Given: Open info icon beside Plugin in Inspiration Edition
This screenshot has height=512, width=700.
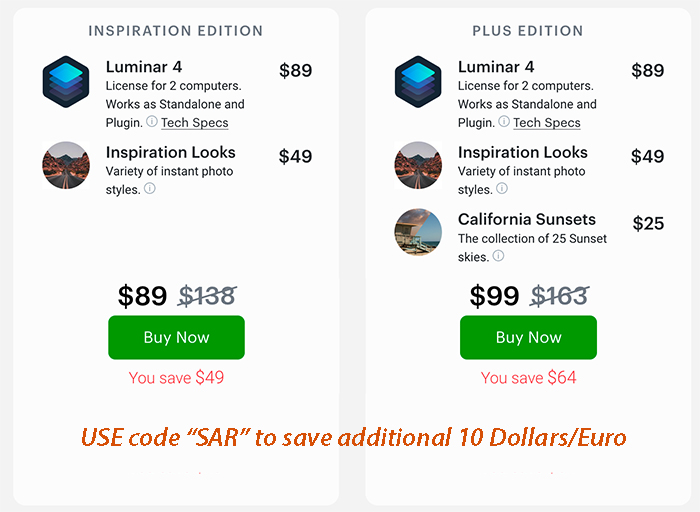Looking at the screenshot, I should point(152,121).
